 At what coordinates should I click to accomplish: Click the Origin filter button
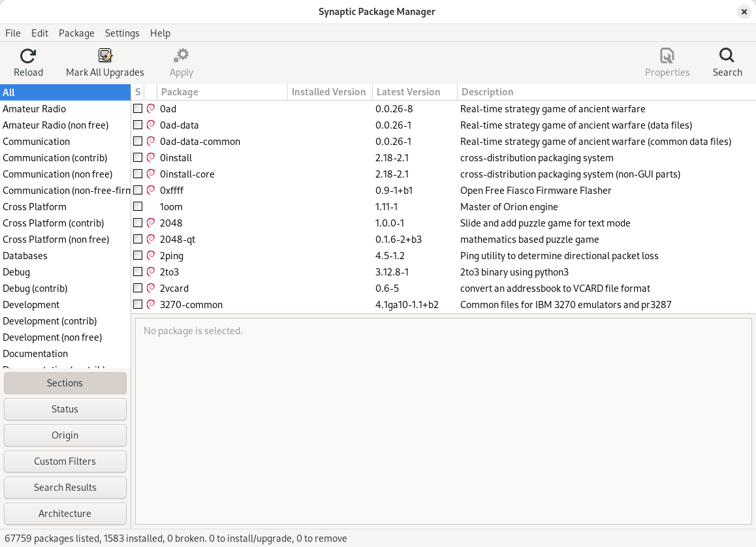click(65, 435)
